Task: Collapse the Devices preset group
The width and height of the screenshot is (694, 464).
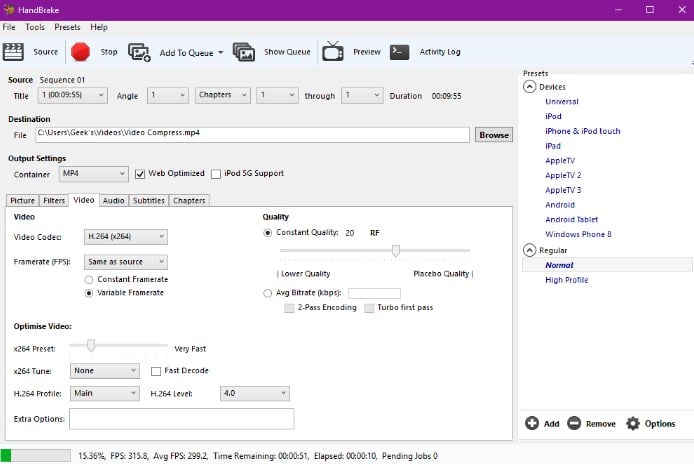Action: point(529,86)
